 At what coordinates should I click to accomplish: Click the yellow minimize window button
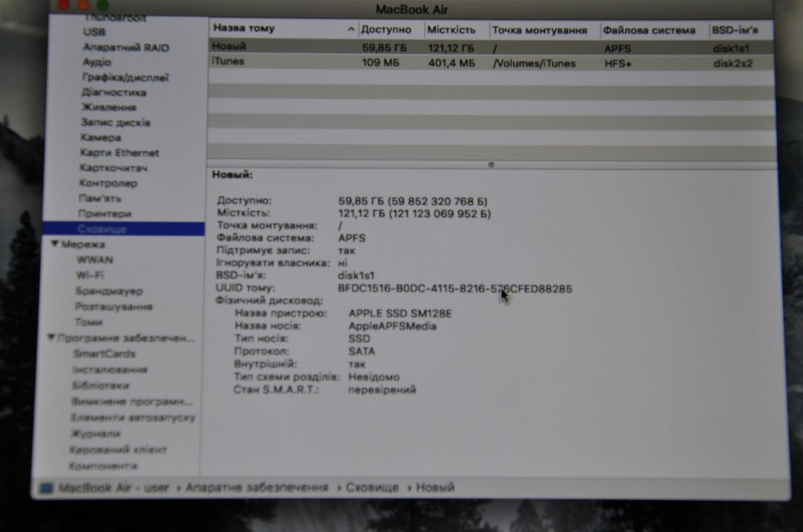[x=83, y=5]
